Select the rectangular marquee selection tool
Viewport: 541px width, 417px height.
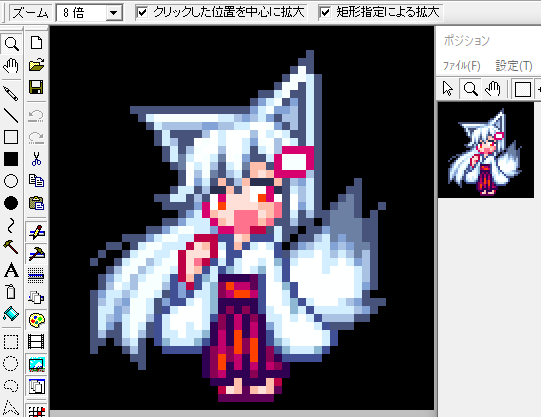click(11, 342)
